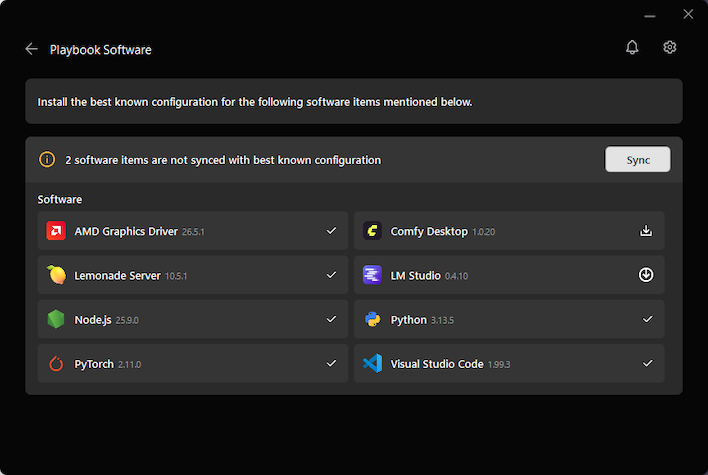The height and width of the screenshot is (475, 708).
Task: Click the Python logo icon
Action: click(x=373, y=319)
